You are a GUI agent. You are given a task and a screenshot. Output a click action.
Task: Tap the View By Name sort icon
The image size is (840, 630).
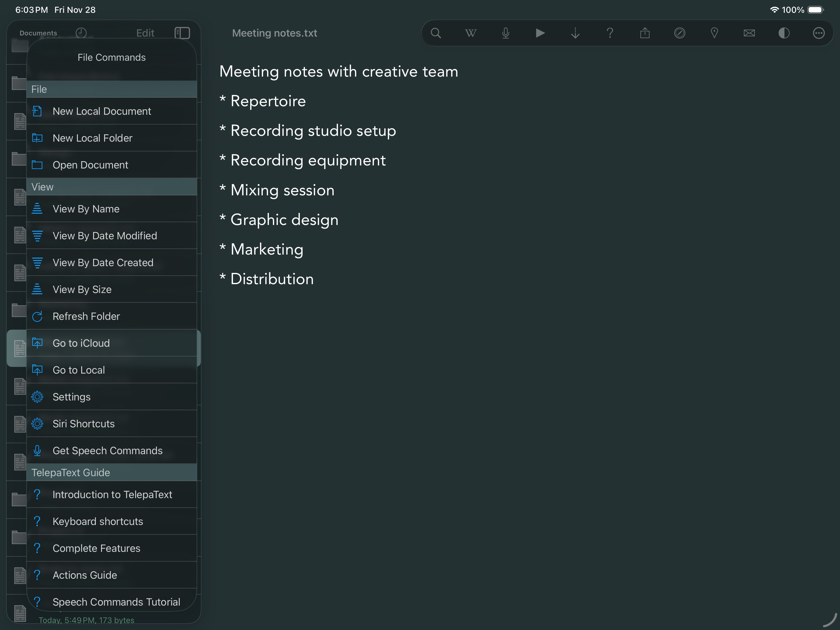point(37,208)
